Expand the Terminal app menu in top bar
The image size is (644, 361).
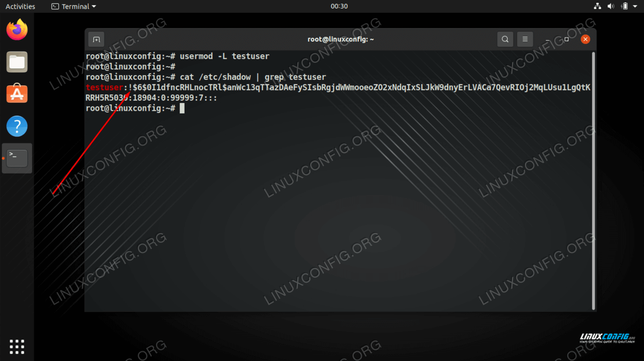[74, 6]
